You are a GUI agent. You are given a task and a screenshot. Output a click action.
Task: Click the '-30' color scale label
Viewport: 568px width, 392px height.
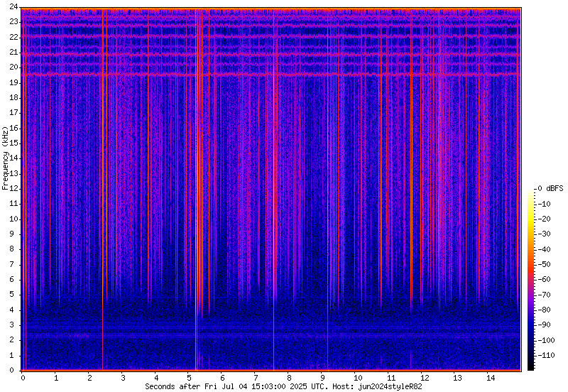(543, 234)
